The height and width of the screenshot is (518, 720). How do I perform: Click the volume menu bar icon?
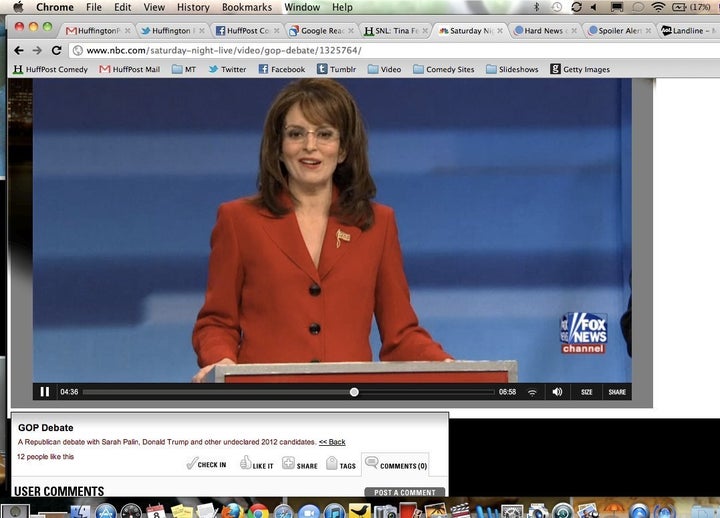point(594,7)
